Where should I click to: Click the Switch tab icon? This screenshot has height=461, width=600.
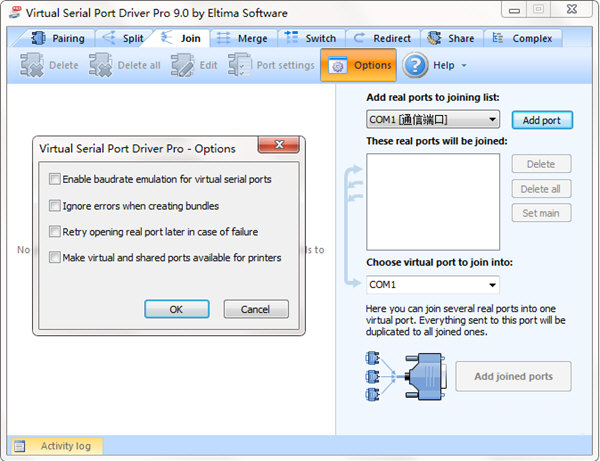tap(291, 37)
